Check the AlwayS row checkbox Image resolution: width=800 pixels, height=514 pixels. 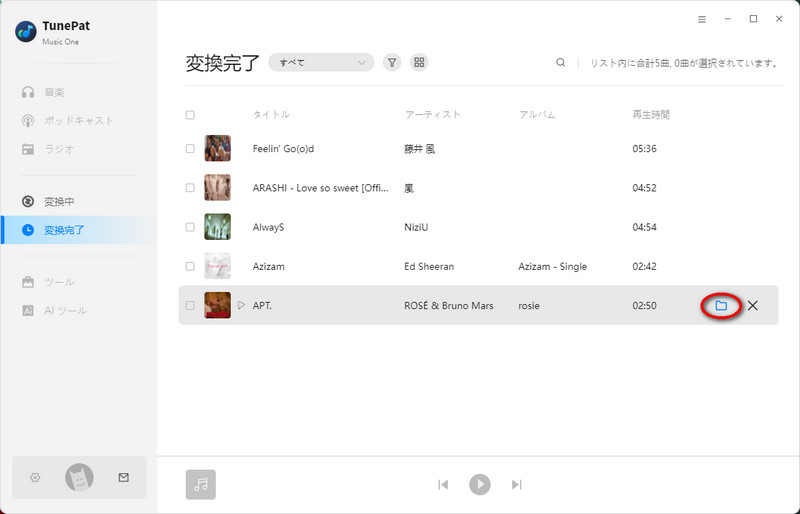coord(190,227)
